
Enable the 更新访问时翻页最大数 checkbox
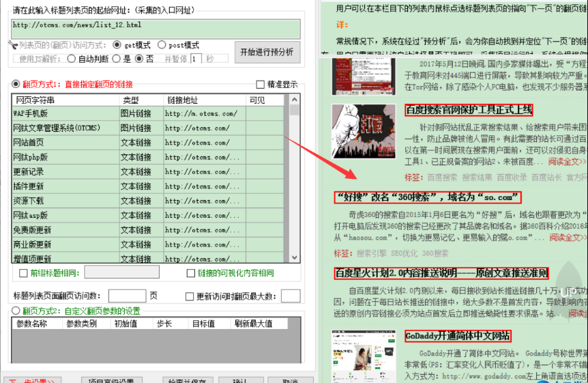coord(190,296)
